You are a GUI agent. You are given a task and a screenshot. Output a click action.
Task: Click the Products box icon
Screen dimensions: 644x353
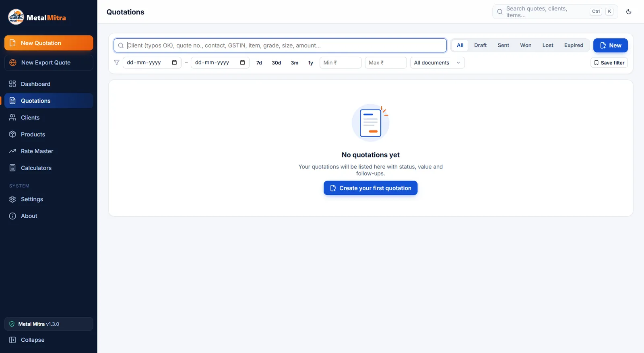point(12,134)
